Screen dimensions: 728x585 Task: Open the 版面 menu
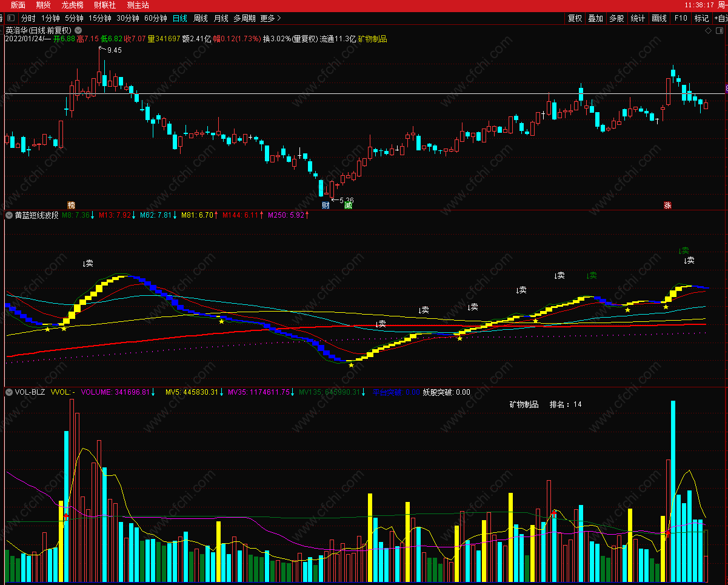coord(18,5)
